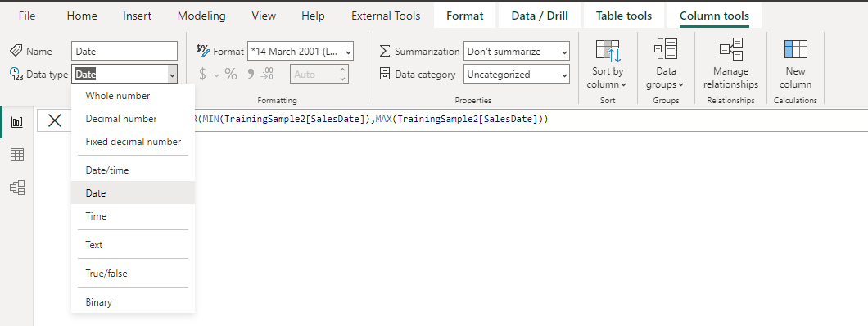Click inside the DAX formula bar
This screenshot has width=868, height=326.
(531, 120)
